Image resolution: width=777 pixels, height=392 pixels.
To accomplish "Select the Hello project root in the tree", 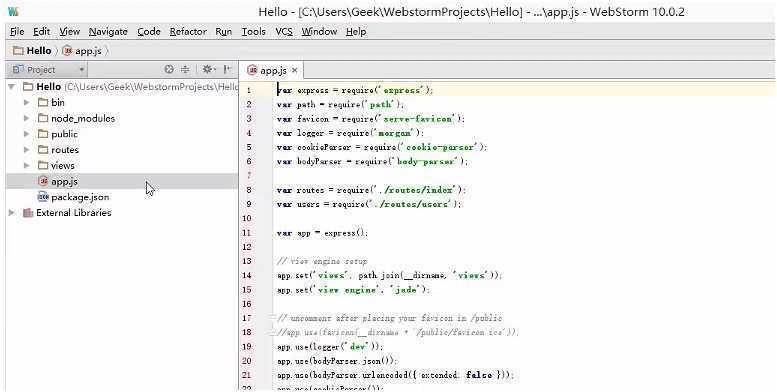I will [49, 87].
